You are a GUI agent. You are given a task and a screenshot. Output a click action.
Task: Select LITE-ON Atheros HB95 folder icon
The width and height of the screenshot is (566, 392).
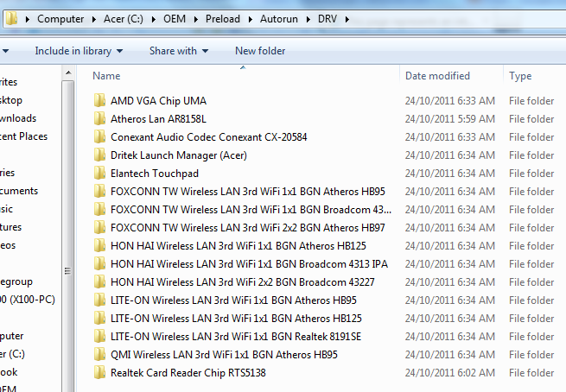pos(99,300)
